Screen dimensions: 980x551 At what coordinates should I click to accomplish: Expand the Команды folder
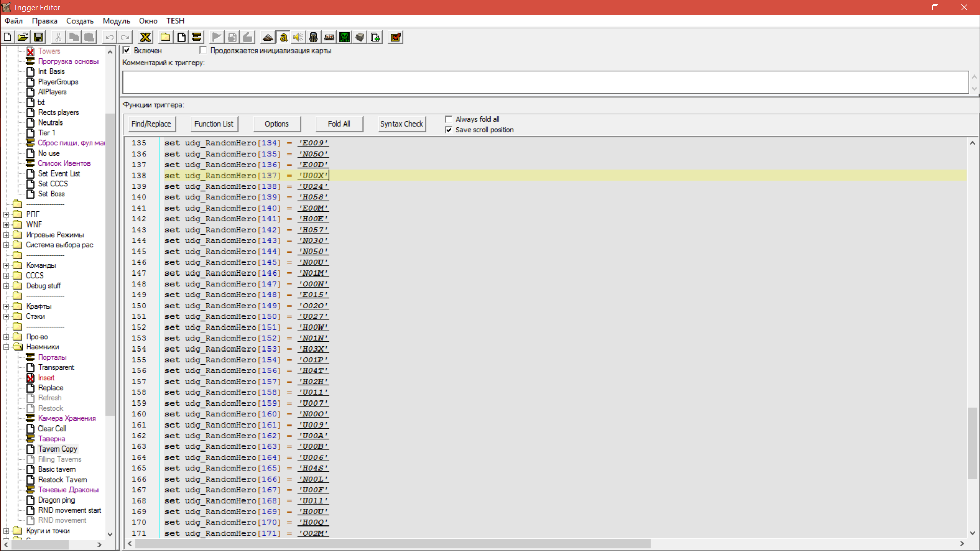click(x=6, y=265)
